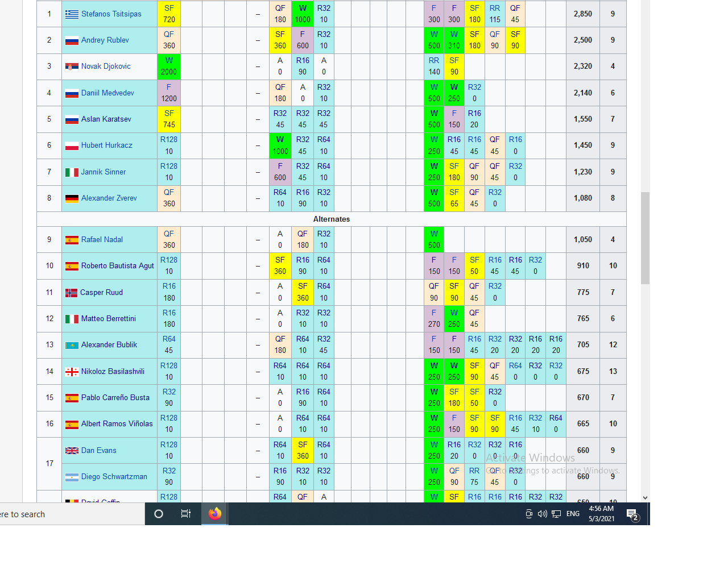The width and height of the screenshot is (728, 582).
Task: Go to Nikoloz Basilashvili article
Action: click(113, 372)
